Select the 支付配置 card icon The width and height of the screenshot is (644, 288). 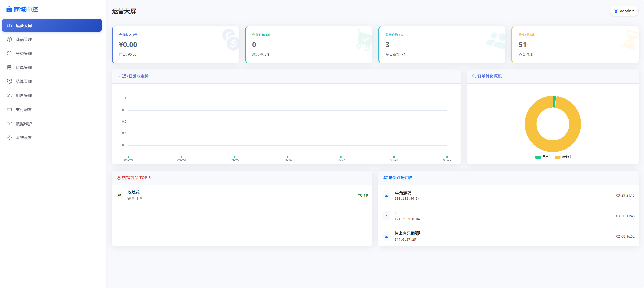pos(9,109)
